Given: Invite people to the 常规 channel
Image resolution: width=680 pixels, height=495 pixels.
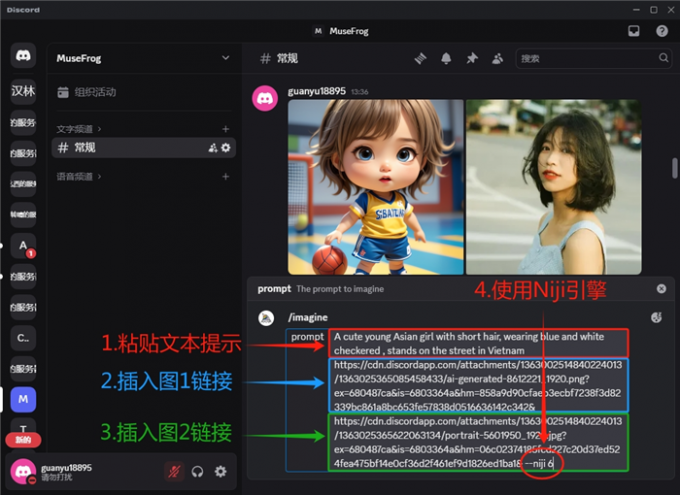Looking at the screenshot, I should coord(212,148).
